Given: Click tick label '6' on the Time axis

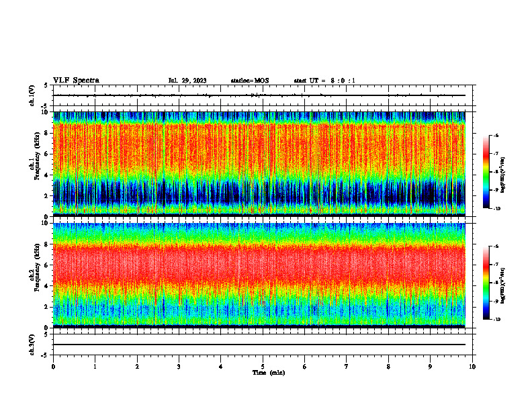Looking at the screenshot, I should 304,367.
